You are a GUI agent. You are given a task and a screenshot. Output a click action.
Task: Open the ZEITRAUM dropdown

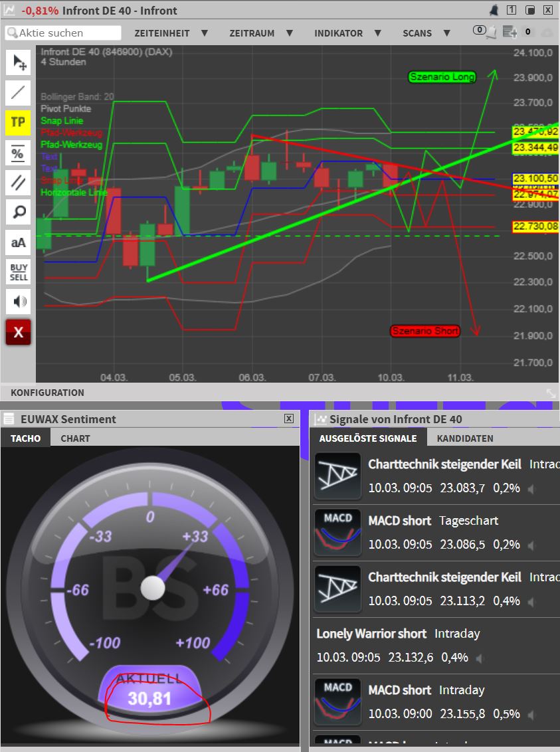[x=261, y=33]
